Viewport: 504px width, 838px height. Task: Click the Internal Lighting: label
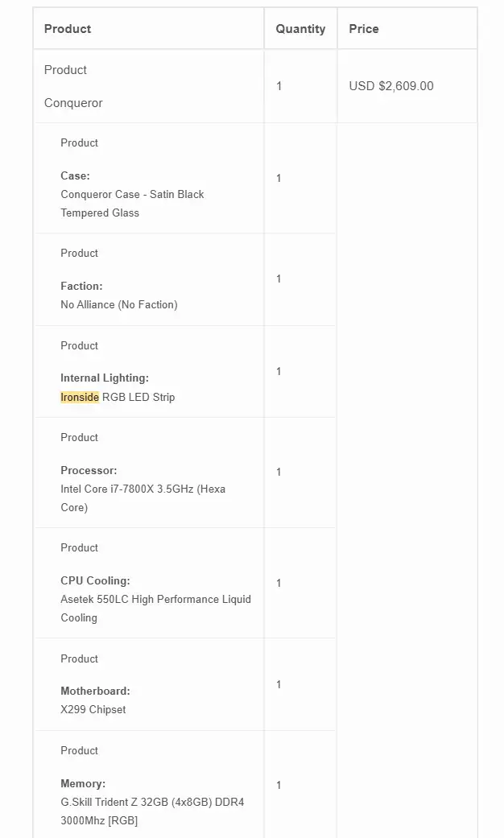[105, 378]
